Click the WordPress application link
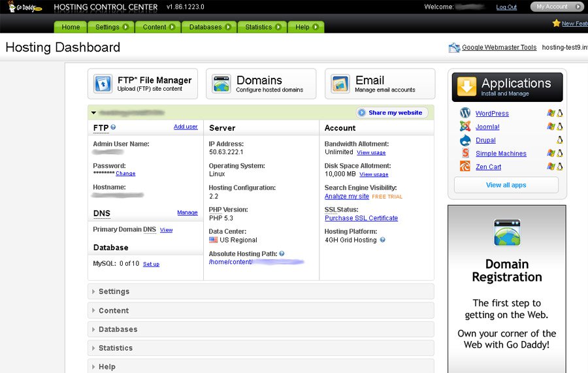 (492, 113)
